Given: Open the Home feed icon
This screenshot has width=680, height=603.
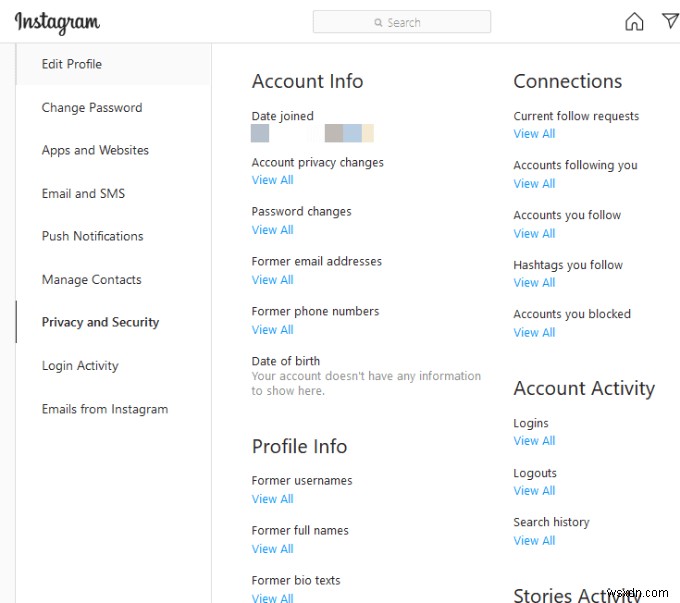Looking at the screenshot, I should pos(634,22).
